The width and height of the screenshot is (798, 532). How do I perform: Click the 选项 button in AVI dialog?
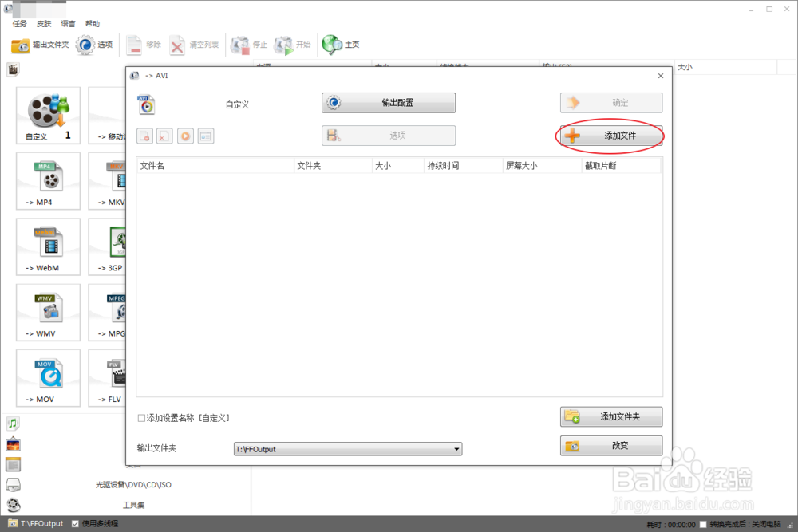tap(389, 136)
